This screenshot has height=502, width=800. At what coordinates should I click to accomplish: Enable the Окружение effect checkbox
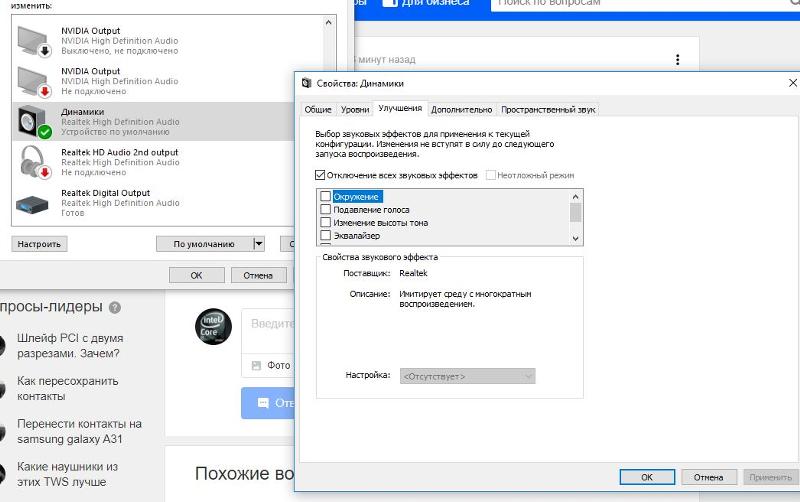[x=326, y=196]
